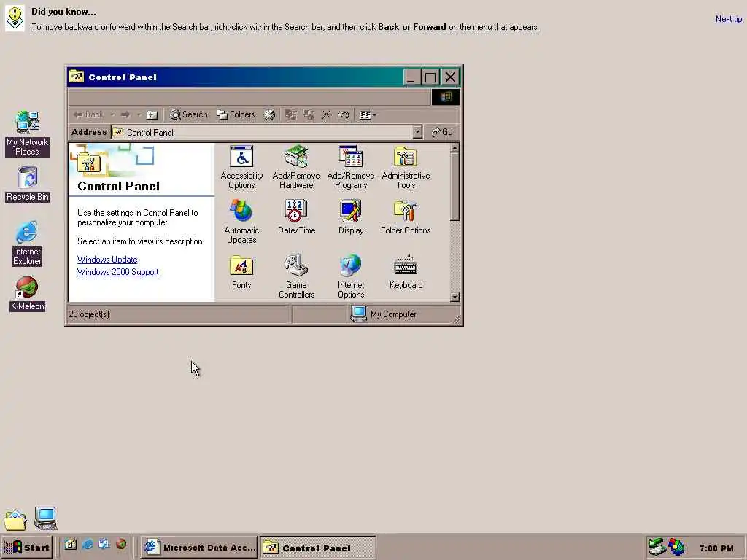Screen dimensions: 747x560
Task: Click the Go button beside address bar
Action: point(441,132)
